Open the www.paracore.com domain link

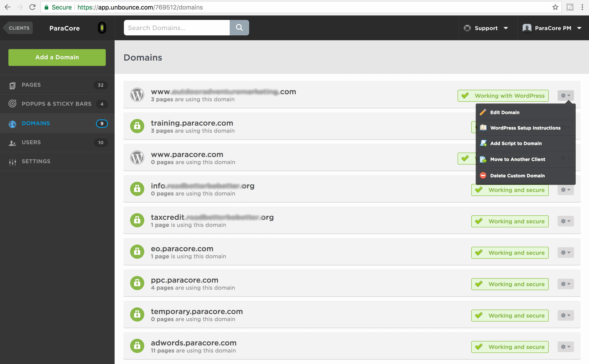click(187, 154)
